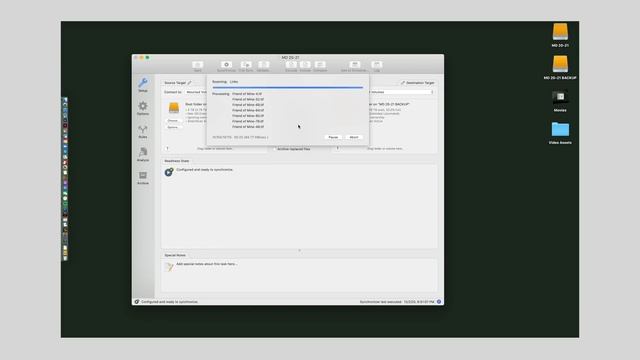Open the Movies item on desktop
The width and height of the screenshot is (640, 360).
click(x=560, y=101)
